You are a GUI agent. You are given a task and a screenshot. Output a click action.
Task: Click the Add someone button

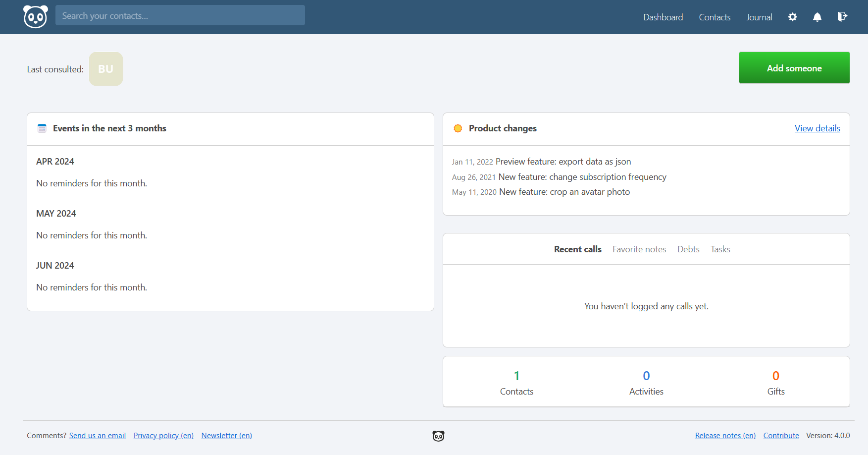(x=794, y=68)
